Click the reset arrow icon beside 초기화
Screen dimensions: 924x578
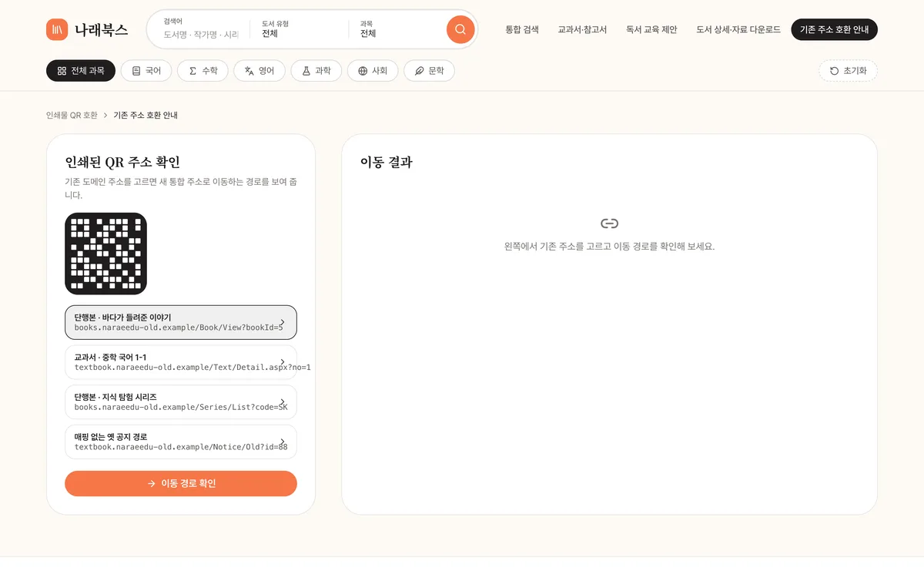pos(834,71)
